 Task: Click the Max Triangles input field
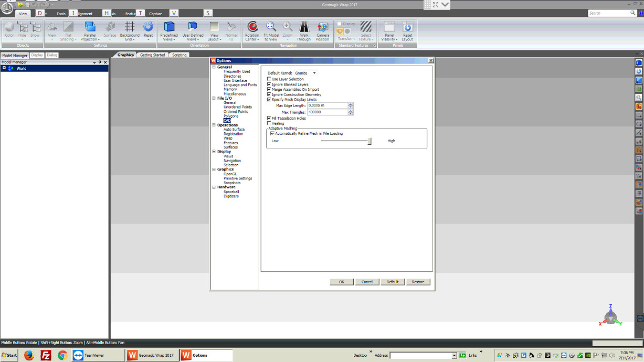pyautogui.click(x=328, y=112)
